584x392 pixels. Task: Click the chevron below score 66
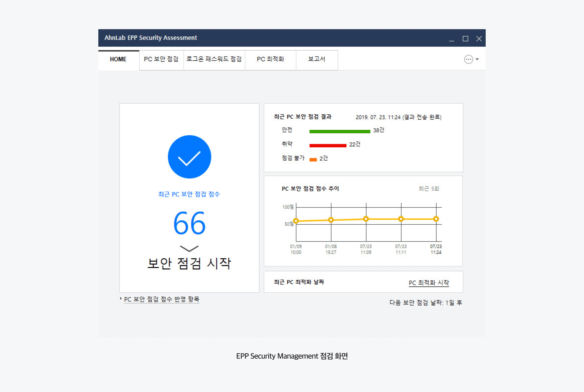point(189,248)
